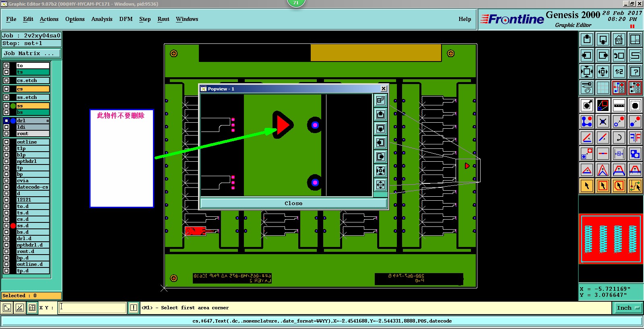
Task: Open the Step menu
Action: click(145, 19)
